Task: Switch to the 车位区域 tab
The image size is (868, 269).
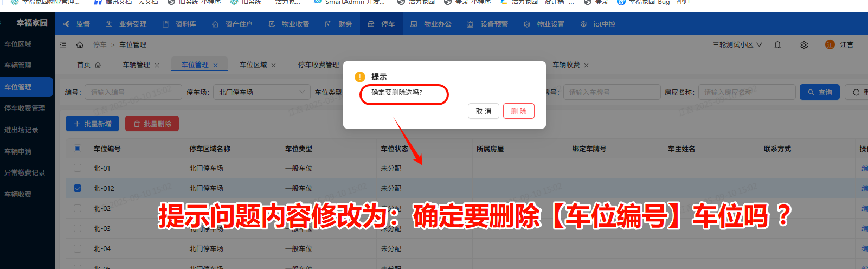Action: coord(253,65)
